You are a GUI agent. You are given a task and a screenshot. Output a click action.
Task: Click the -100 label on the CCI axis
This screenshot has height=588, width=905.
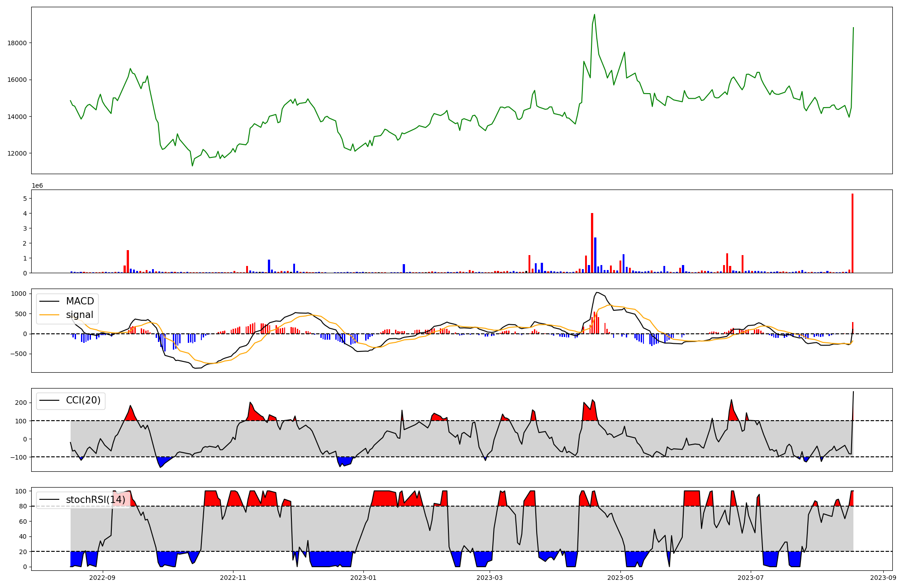(x=19, y=457)
